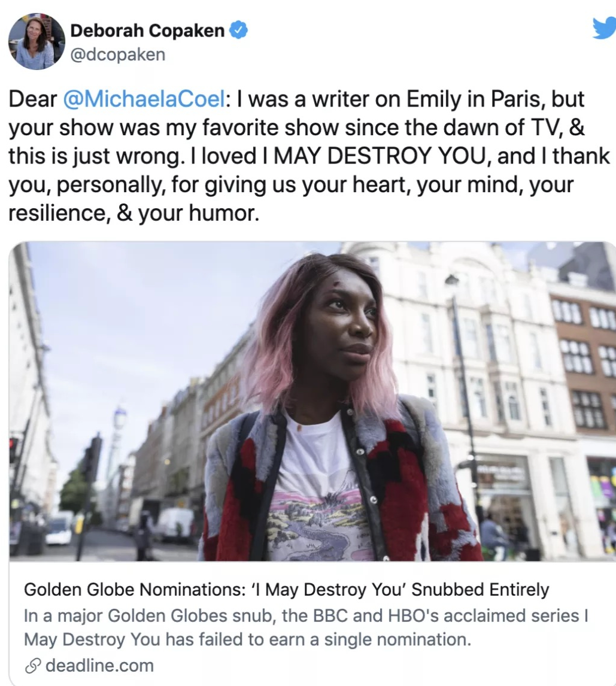Click the closing line 'resilience, & your humor.'
This screenshot has width=616, height=686.
134,213
